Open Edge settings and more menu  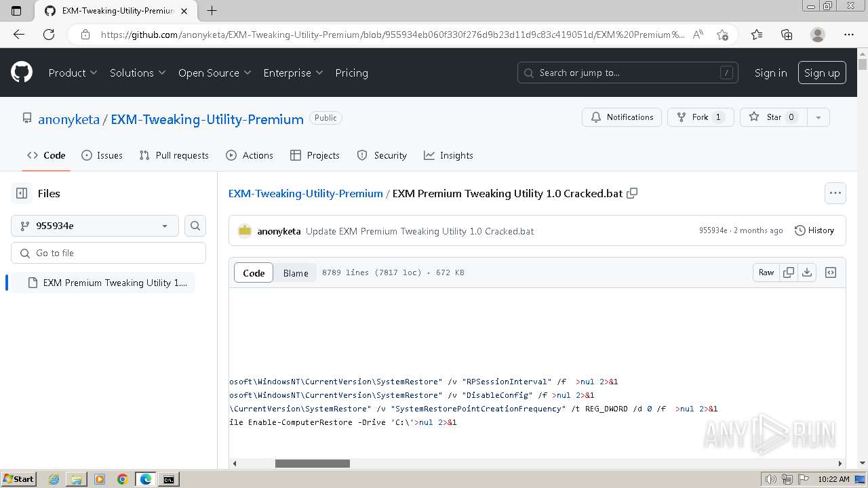tap(849, 35)
